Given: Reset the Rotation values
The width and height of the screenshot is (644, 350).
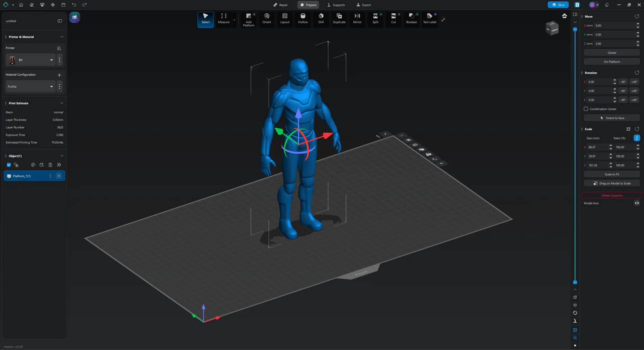Looking at the screenshot, I should point(637,73).
